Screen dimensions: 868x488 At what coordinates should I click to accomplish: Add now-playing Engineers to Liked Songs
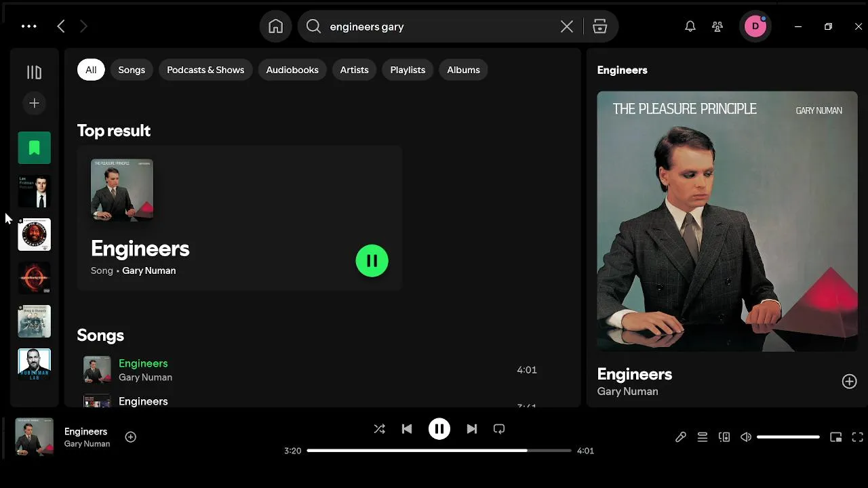coord(131,437)
